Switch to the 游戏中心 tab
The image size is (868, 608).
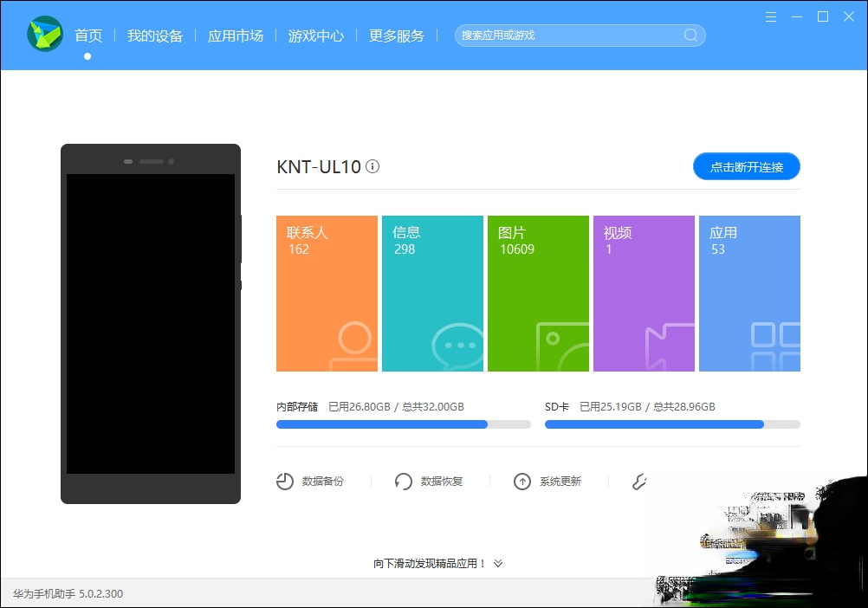coord(315,36)
